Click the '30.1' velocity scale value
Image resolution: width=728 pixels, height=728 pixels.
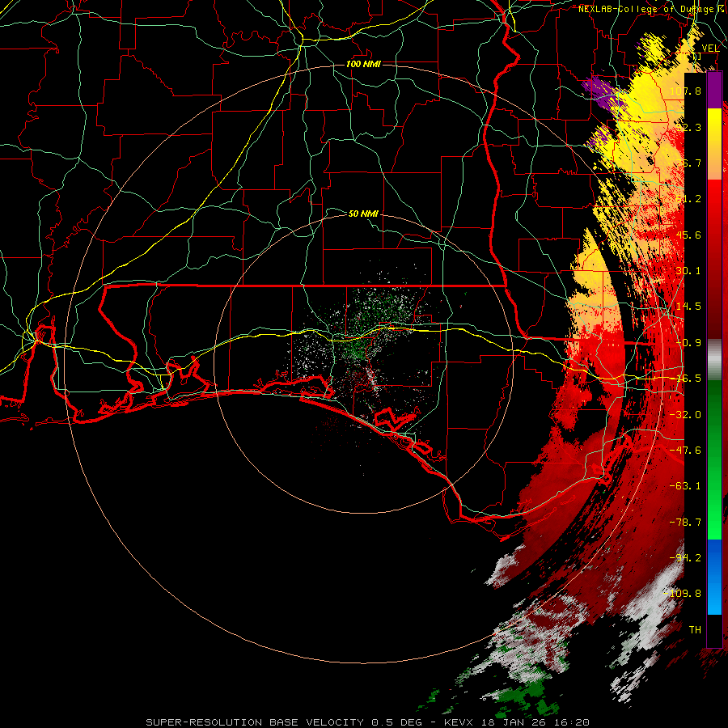point(688,271)
